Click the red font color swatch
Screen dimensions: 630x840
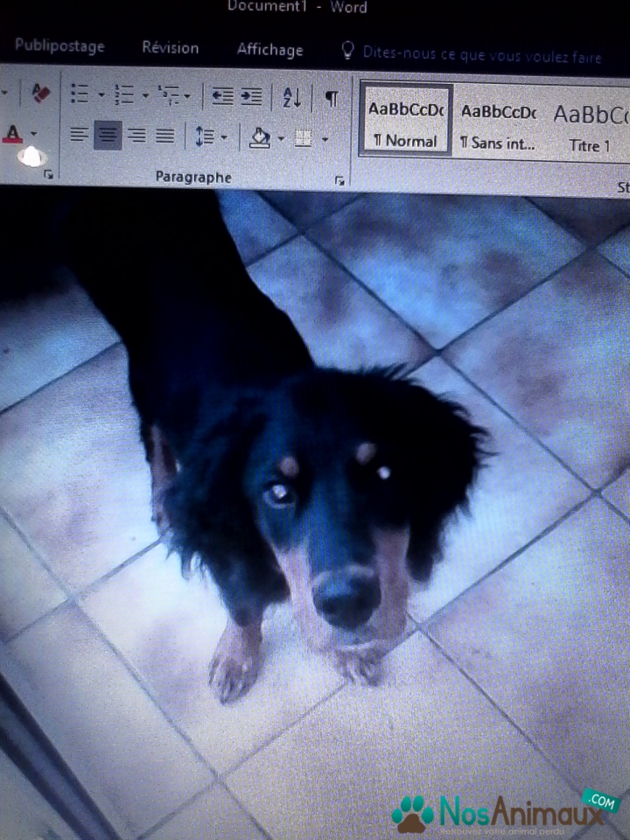13,134
